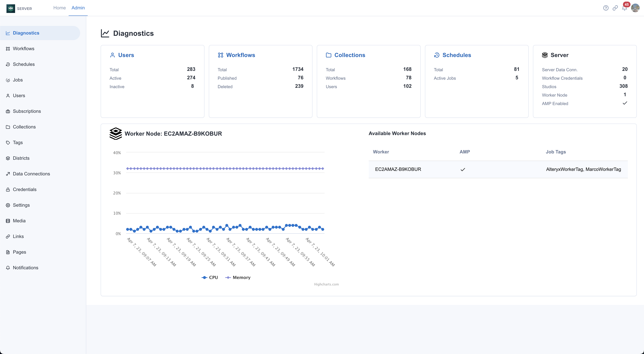Open the Collections card heading link
The width and height of the screenshot is (644, 354).
pyautogui.click(x=349, y=55)
